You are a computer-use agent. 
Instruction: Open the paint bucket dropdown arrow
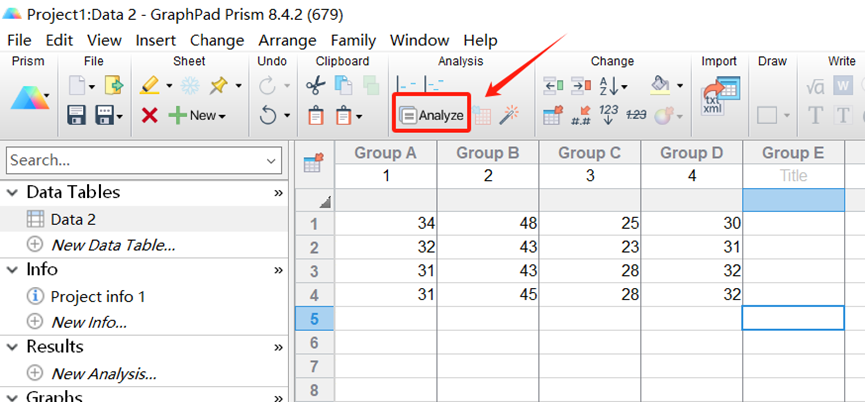(680, 86)
